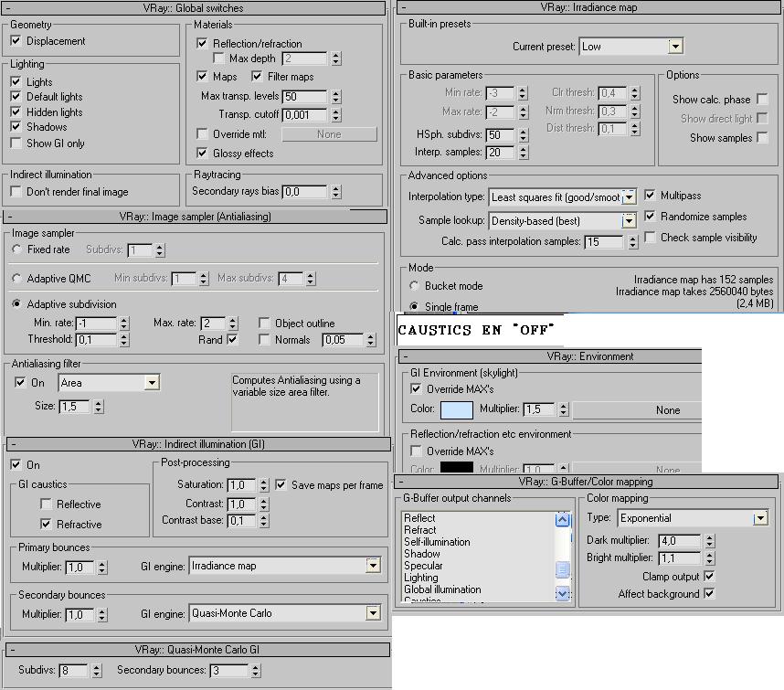
Task: Toggle Clamp output checkbox
Action: click(x=709, y=576)
